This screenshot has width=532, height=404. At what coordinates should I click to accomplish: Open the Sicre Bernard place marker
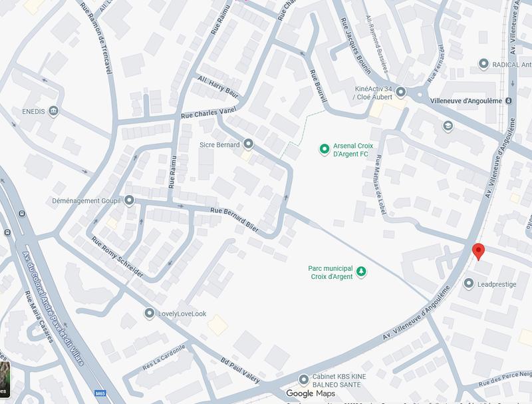point(249,144)
